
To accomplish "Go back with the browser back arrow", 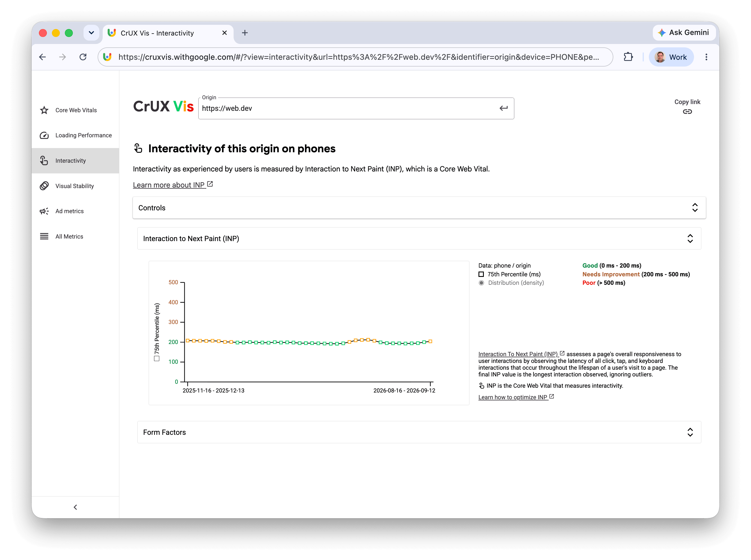I will [x=42, y=57].
